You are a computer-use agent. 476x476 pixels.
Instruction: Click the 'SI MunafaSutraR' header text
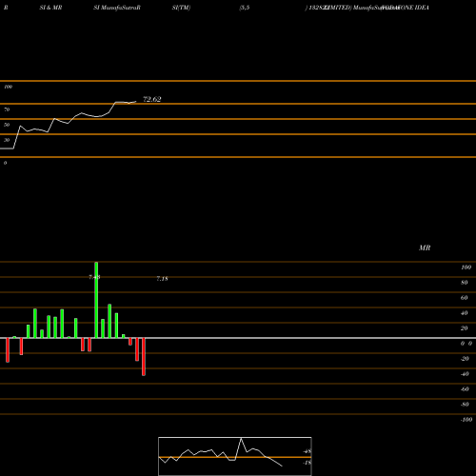coord(117,8)
